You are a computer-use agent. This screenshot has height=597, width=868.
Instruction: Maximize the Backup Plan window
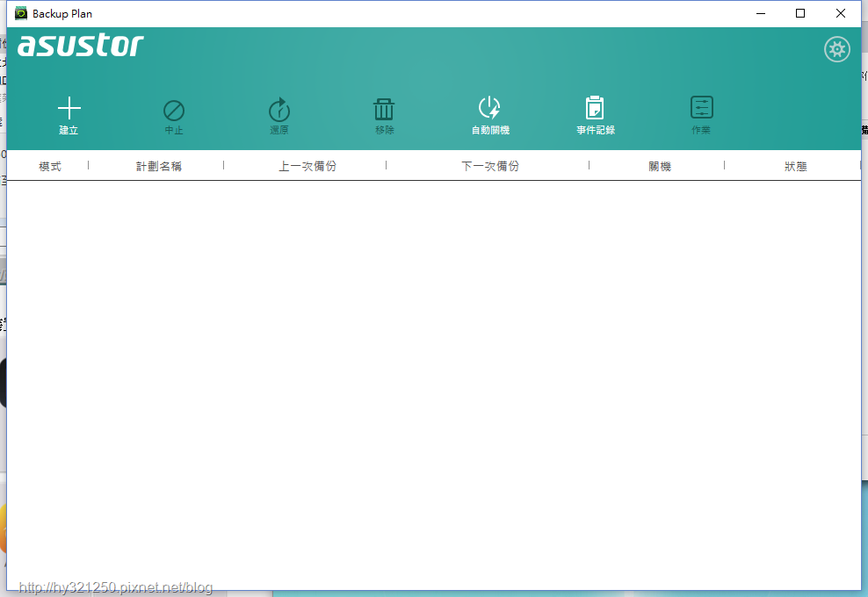pyautogui.click(x=799, y=13)
